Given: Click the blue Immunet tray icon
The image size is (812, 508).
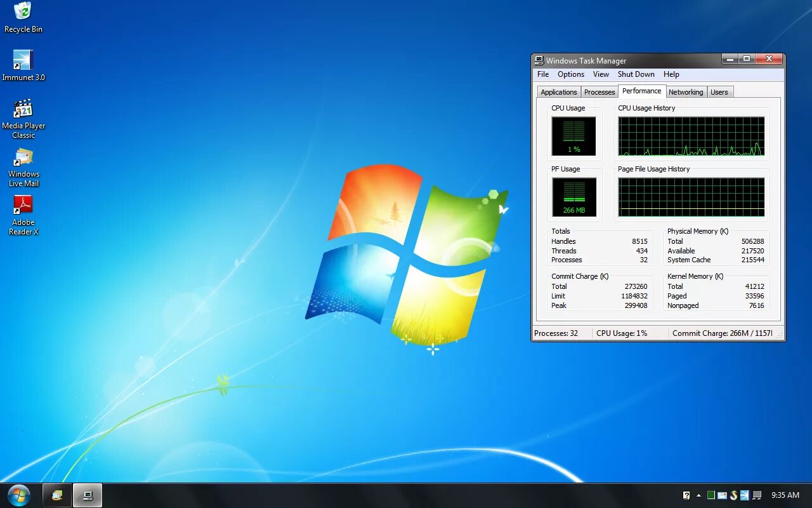Looking at the screenshot, I should 745,495.
